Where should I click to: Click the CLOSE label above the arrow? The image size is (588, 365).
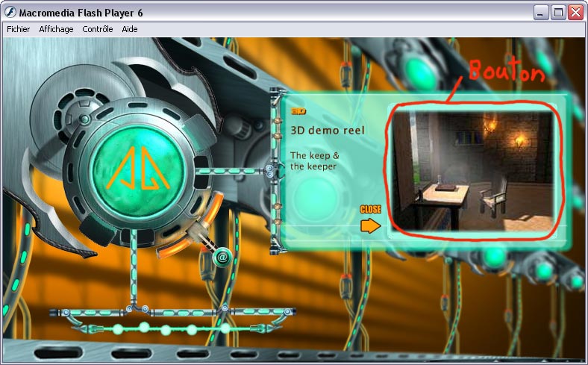pyautogui.click(x=371, y=209)
